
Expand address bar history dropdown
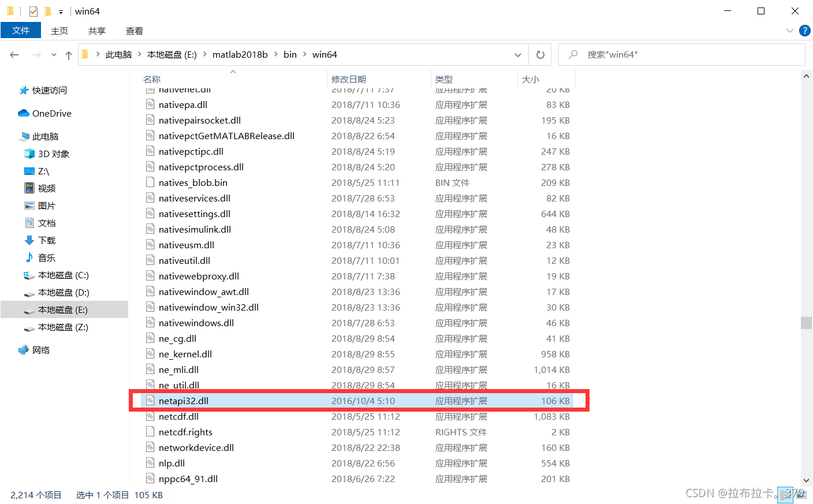point(518,55)
